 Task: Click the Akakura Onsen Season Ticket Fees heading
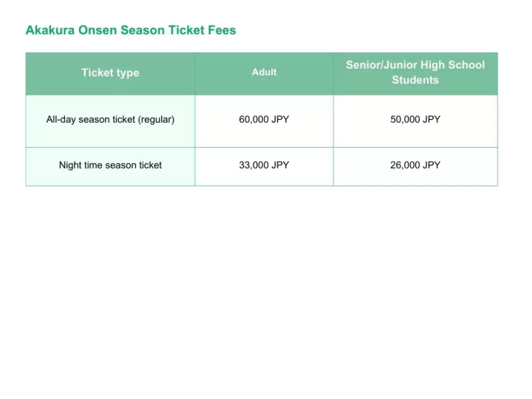click(x=131, y=30)
